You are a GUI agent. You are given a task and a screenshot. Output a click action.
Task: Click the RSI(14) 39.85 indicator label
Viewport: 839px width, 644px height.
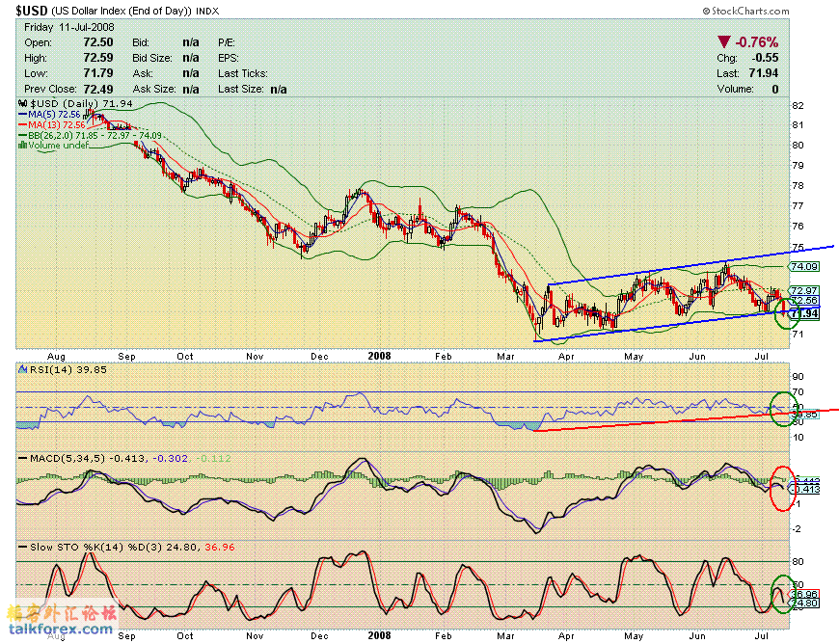(68, 369)
